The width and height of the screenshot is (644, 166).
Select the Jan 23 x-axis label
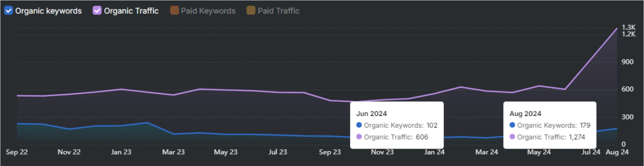[x=121, y=152]
